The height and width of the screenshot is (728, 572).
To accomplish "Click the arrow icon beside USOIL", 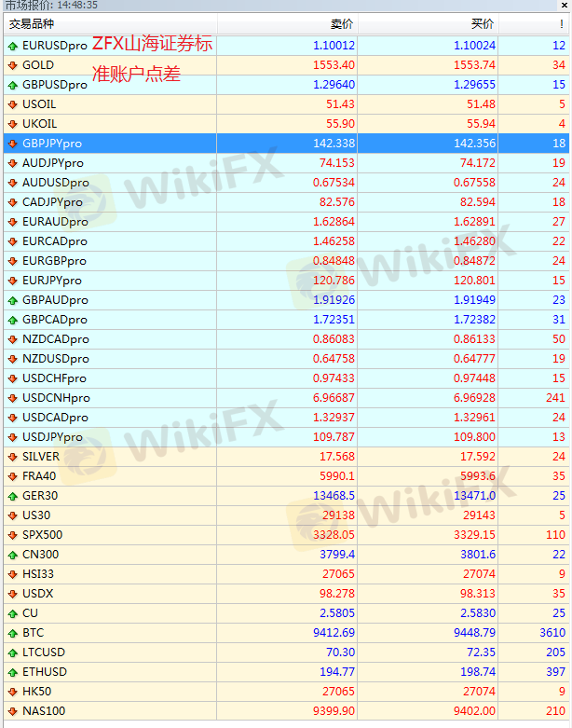I will [12, 104].
